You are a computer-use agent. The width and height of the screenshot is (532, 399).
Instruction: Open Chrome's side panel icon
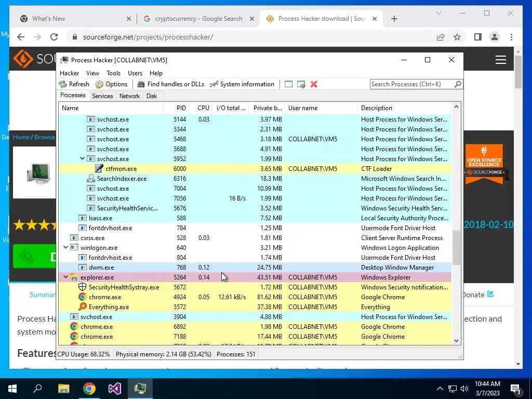tap(478, 37)
